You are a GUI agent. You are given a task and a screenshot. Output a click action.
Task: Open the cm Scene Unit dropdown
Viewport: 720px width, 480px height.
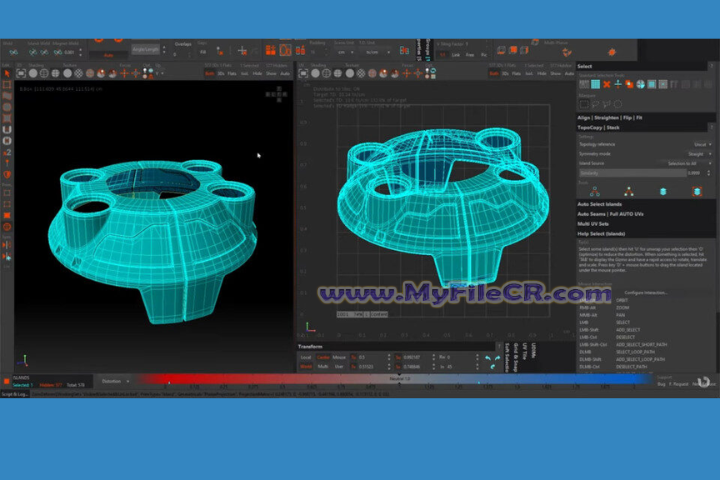(x=346, y=52)
